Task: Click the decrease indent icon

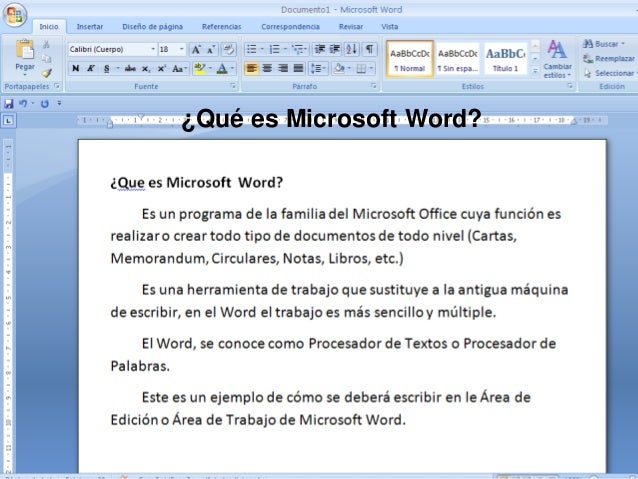Action: tap(320, 50)
